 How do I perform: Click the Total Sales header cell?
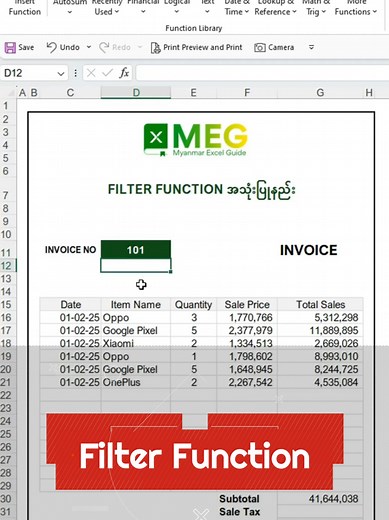click(x=320, y=304)
